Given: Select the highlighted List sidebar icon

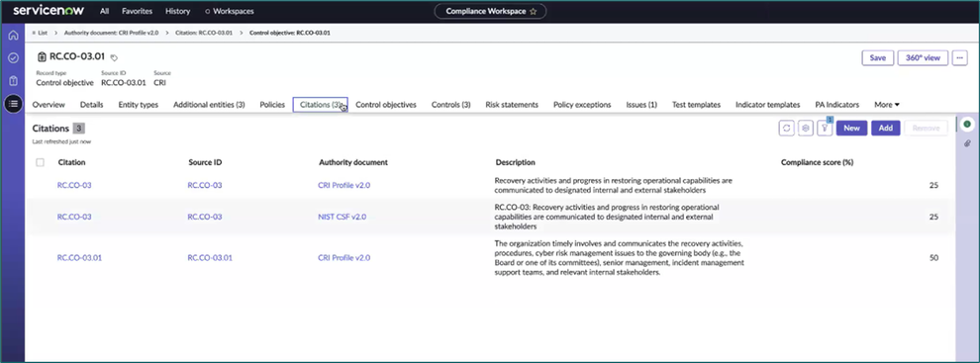Looking at the screenshot, I should click(x=13, y=104).
